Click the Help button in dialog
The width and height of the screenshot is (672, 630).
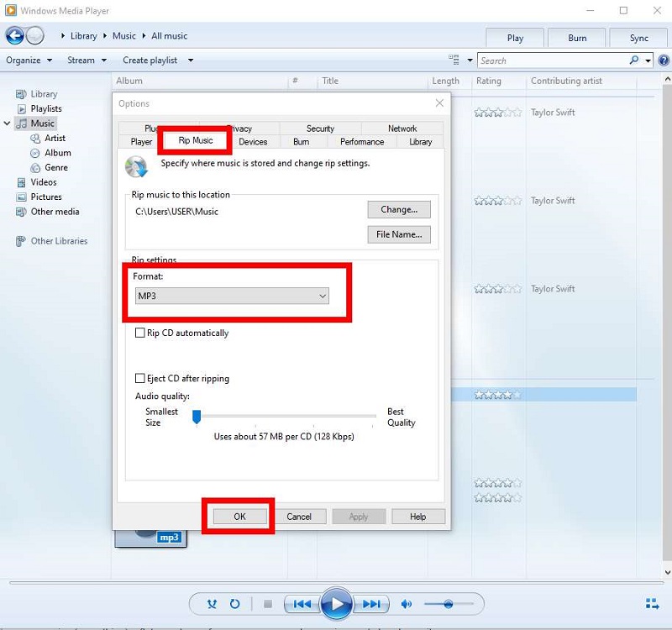[x=417, y=517]
